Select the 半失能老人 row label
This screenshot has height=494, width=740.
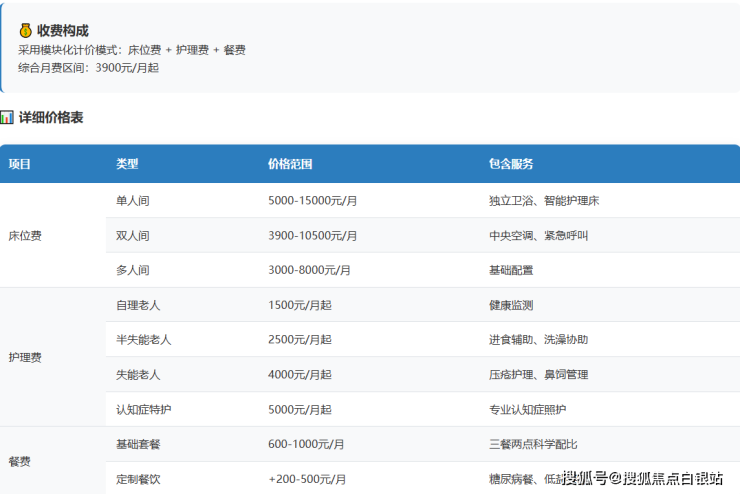click(144, 340)
